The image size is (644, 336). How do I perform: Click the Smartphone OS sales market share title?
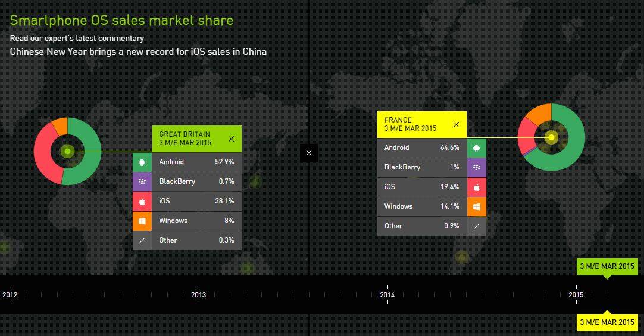click(x=121, y=21)
